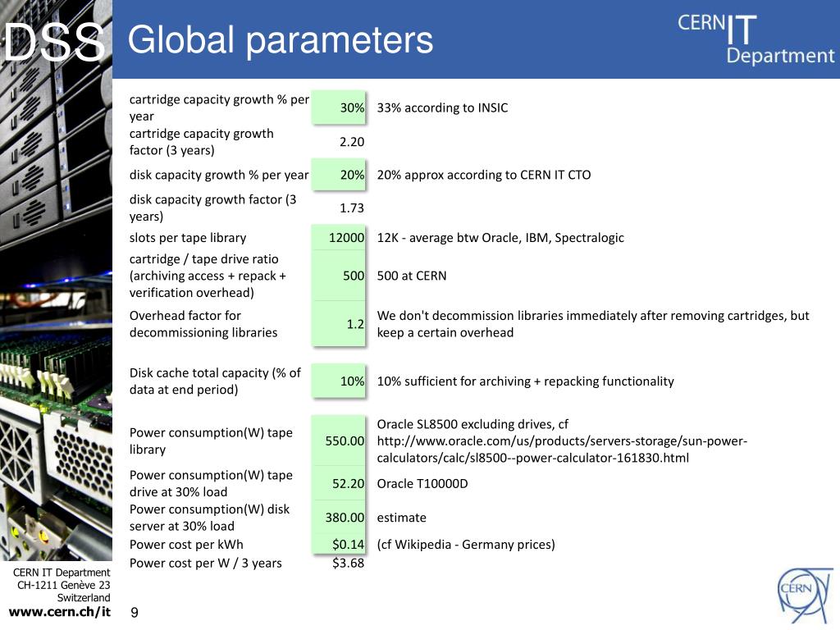The height and width of the screenshot is (630, 840).
Task: Click the round CERN emblem logo
Action: [x=806, y=596]
